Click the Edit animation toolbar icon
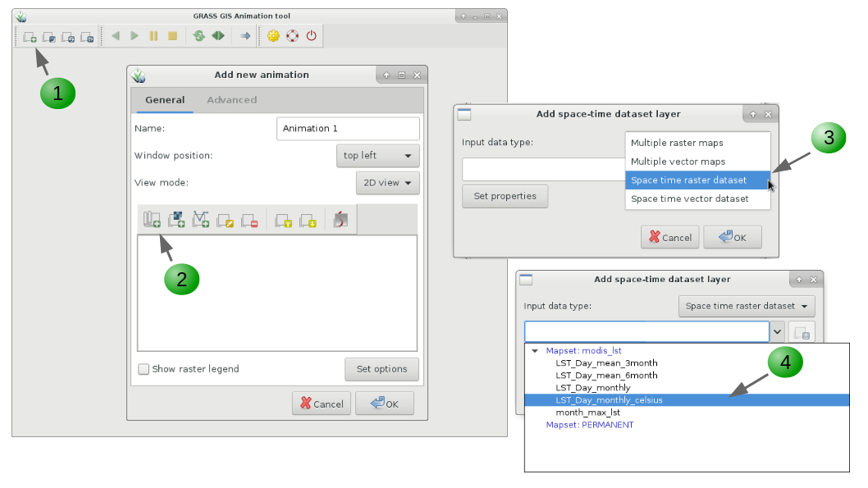868x488 pixels. coord(68,37)
